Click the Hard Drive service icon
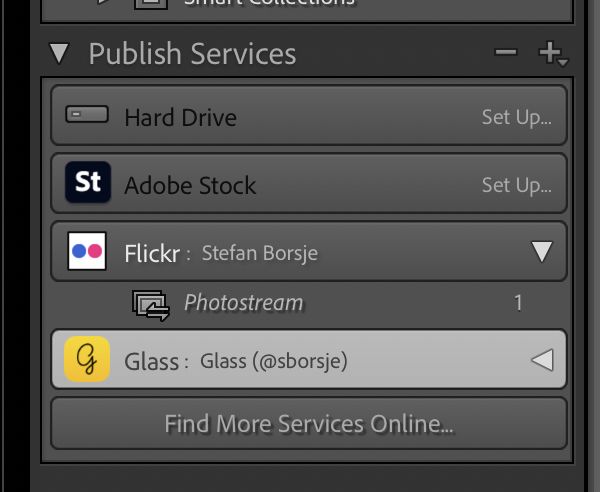This screenshot has height=492, width=600. (87, 114)
